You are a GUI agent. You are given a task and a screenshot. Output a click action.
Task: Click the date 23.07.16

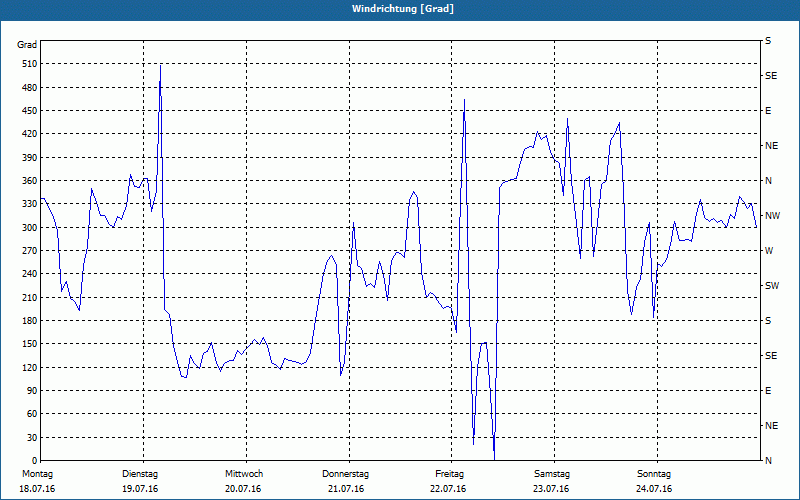(x=551, y=489)
